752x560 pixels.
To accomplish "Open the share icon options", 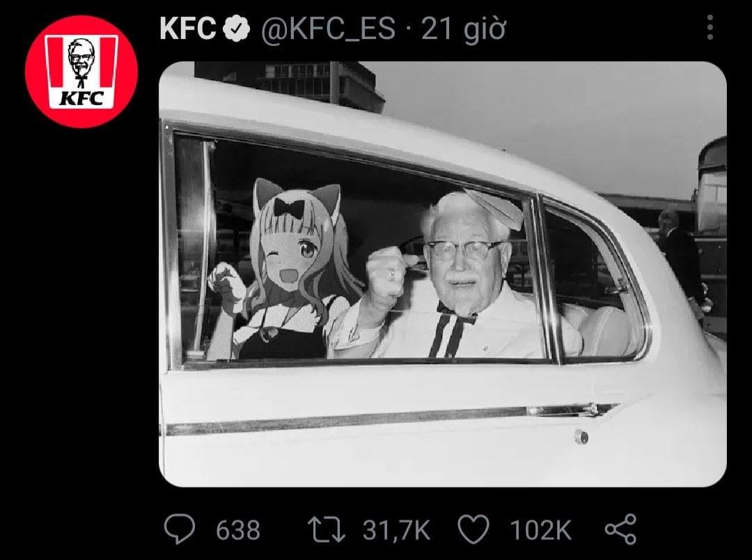I will tap(620, 529).
